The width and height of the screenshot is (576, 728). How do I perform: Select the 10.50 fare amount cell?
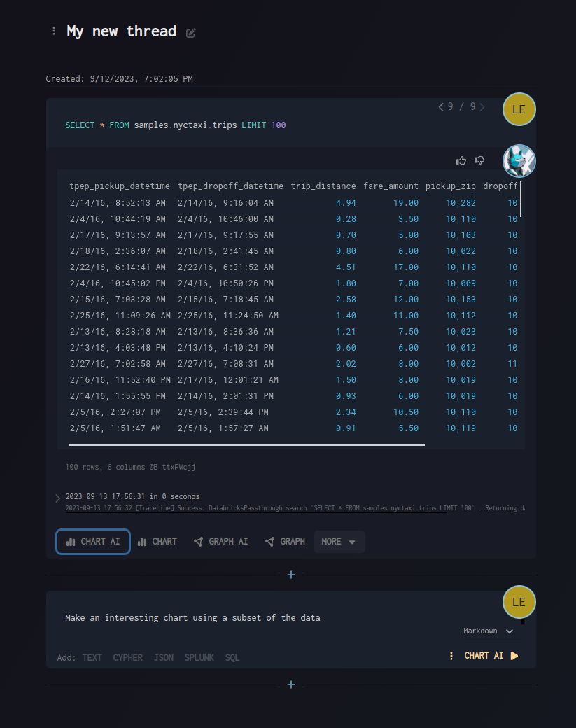[406, 412]
